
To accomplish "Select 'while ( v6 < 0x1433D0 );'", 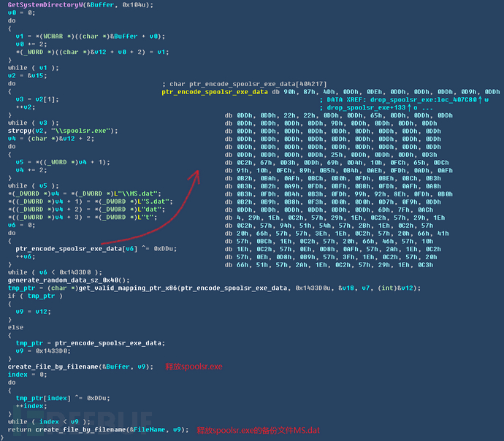I will click(x=55, y=272).
